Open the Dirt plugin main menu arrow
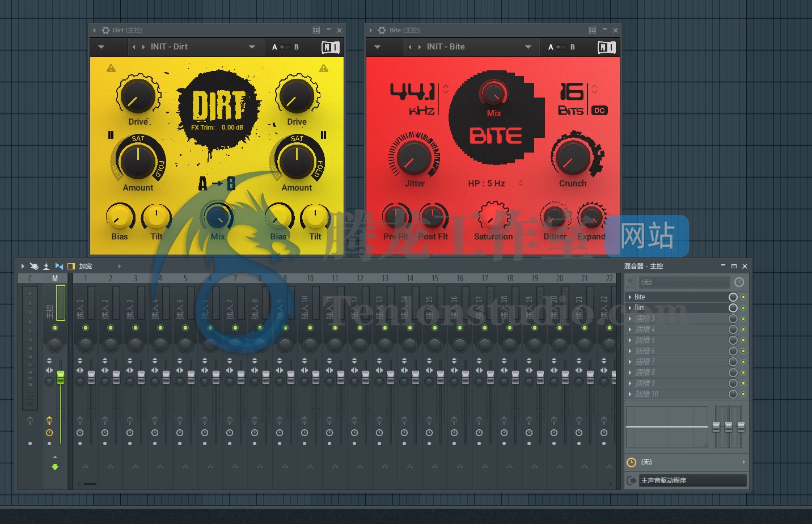This screenshot has width=812, height=524. (x=102, y=47)
